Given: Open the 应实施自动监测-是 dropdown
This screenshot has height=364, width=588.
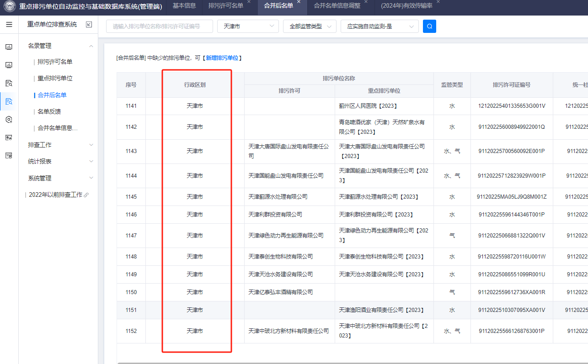Looking at the screenshot, I should (x=380, y=26).
